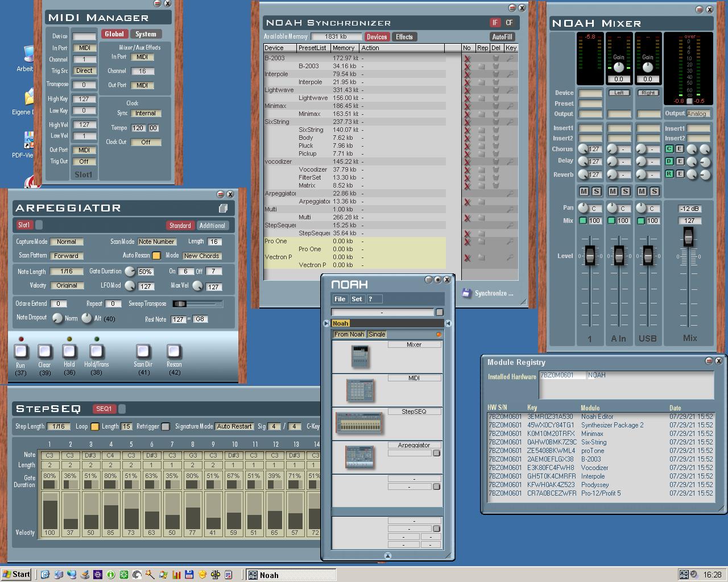Click the Synchronize floppy disk icon
The width and height of the screenshot is (728, 582).
(466, 293)
